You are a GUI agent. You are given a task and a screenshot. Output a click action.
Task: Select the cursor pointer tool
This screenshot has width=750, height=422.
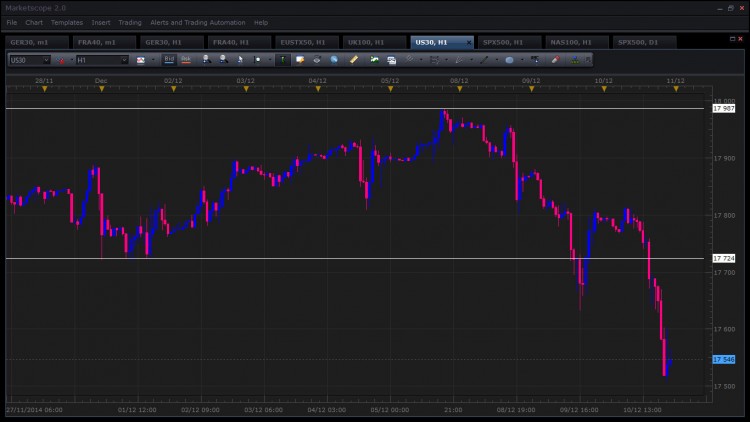point(240,59)
